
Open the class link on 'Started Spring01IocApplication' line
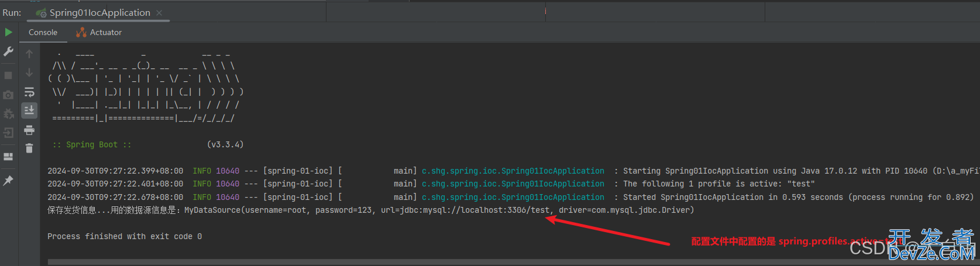pyautogui.click(x=513, y=197)
